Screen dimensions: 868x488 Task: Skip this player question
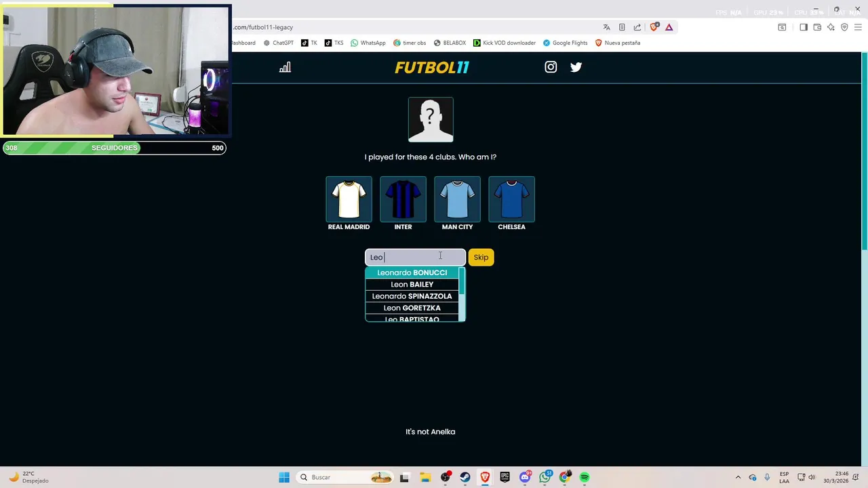pos(481,257)
